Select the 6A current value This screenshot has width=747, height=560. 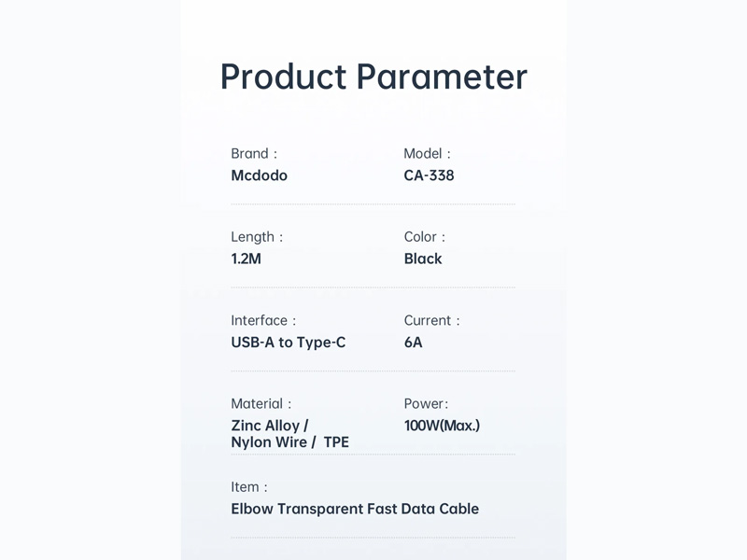[x=413, y=343]
